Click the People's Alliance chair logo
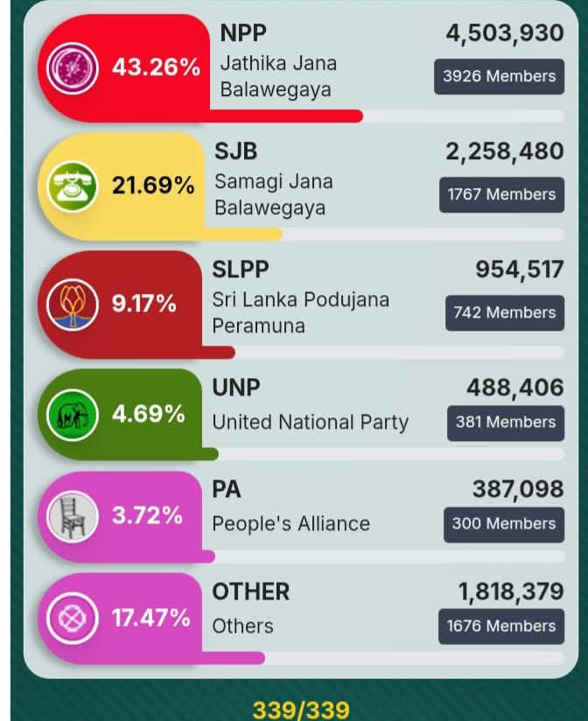This screenshot has height=721, width=588. (73, 516)
